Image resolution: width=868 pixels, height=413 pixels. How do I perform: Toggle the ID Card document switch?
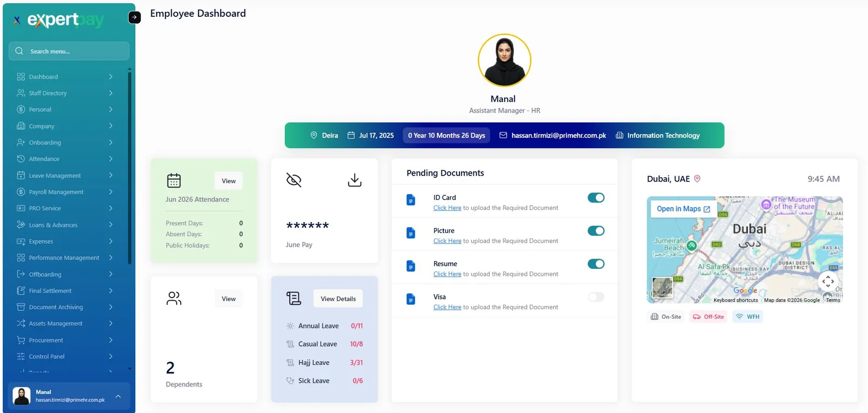click(596, 198)
